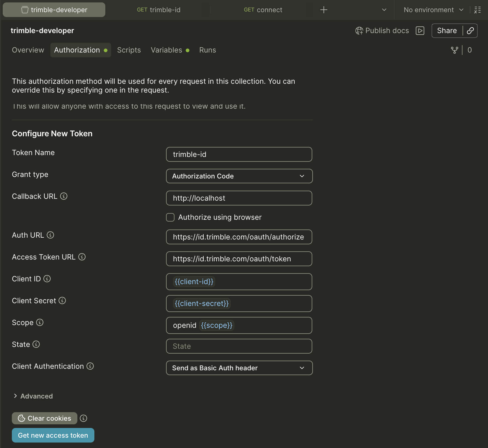Expand the Advanced section
Viewport: 488px width, 448px height.
pyautogui.click(x=33, y=396)
